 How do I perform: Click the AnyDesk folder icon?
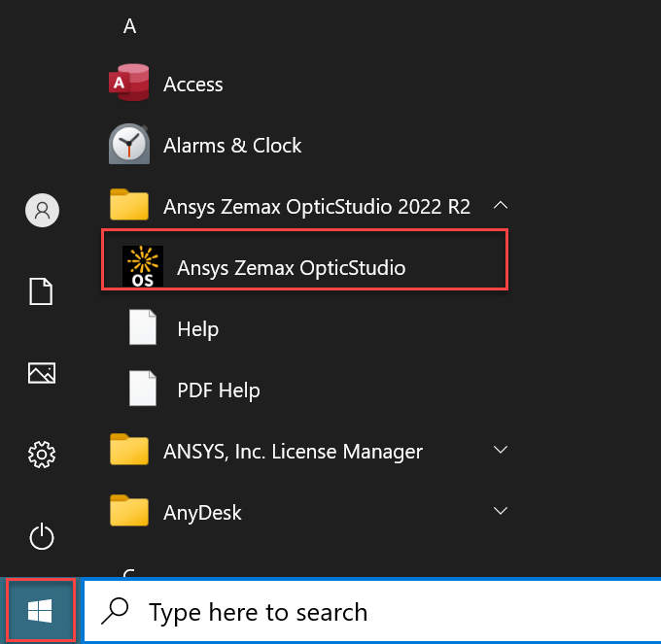[x=129, y=510]
